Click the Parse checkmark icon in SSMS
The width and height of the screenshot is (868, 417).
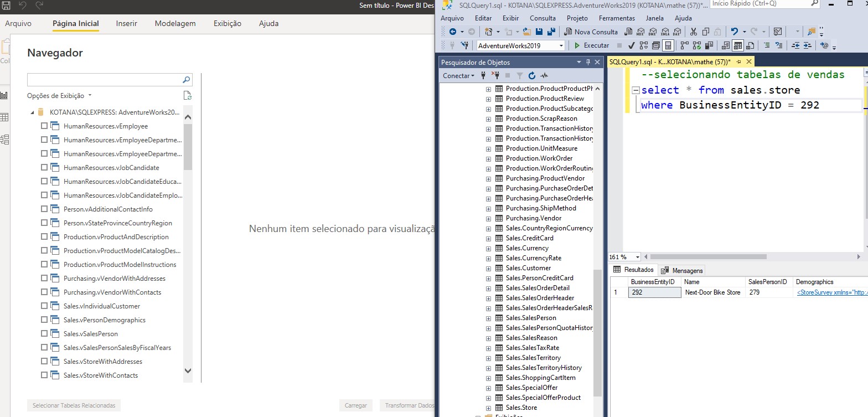click(631, 45)
